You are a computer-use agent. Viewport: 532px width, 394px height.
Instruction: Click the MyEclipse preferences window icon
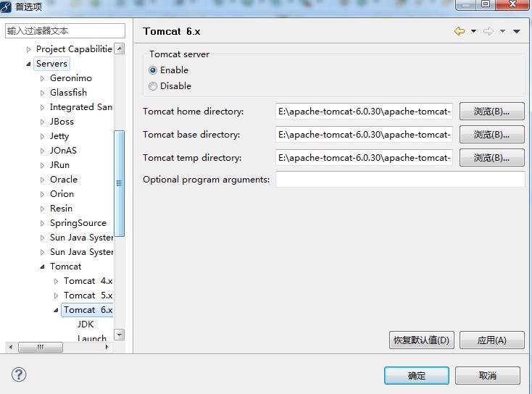pyautogui.click(x=6, y=6)
